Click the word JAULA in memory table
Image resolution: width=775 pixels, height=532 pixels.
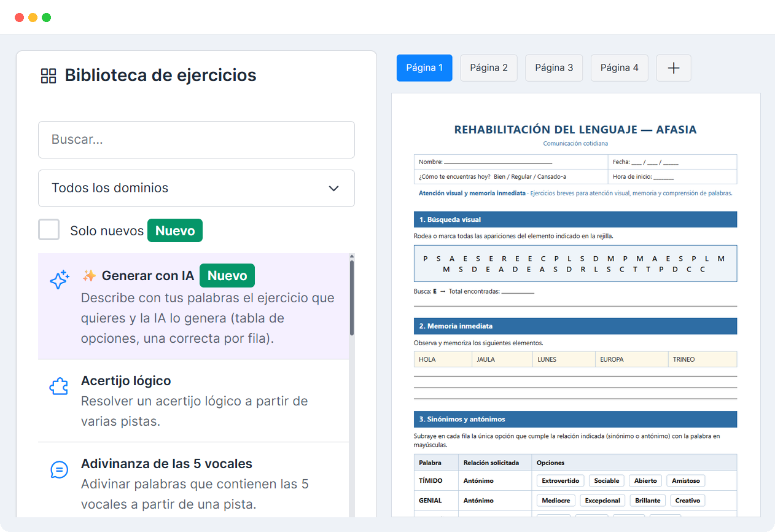click(x=486, y=359)
